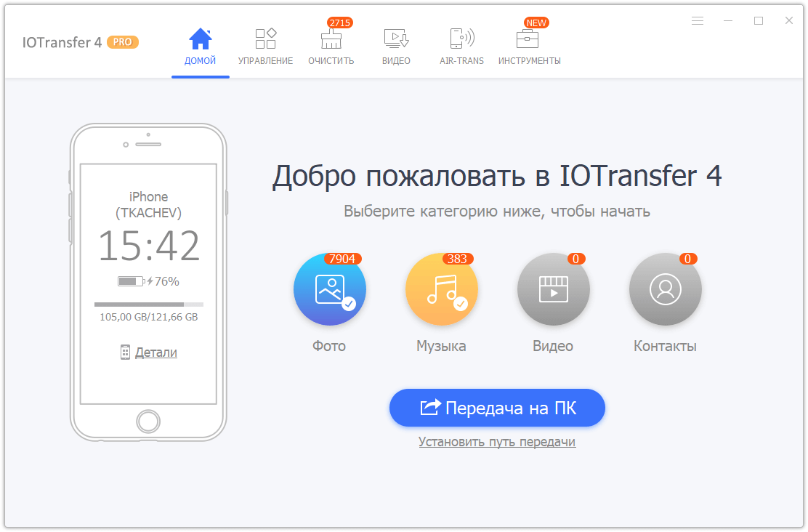Click the NEW badge on ИНСТРУМЕНТЫ
Image resolution: width=808 pixels, height=532 pixels.
pos(536,23)
